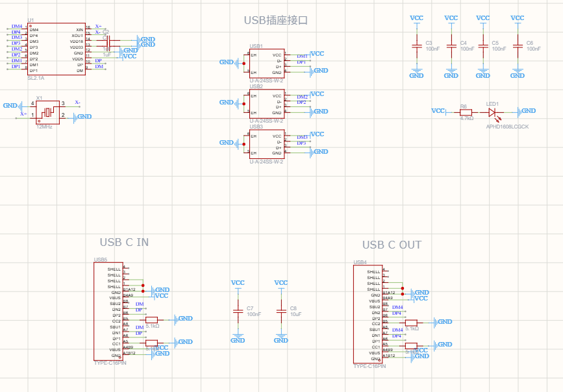Image resolution: width=563 pixels, height=392 pixels.
Task: Click the "APHD1608LCGCK" part label
Action: point(507,127)
